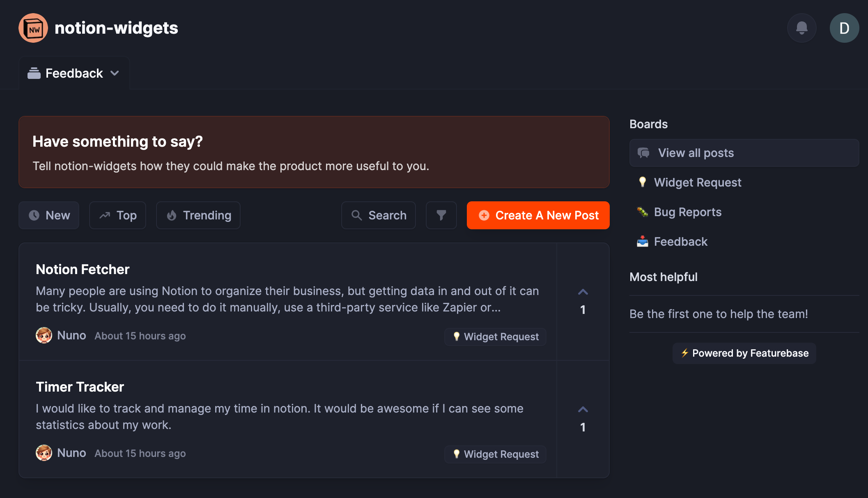The width and height of the screenshot is (868, 498).
Task: Open the Notion Fetcher post title
Action: pyautogui.click(x=83, y=270)
